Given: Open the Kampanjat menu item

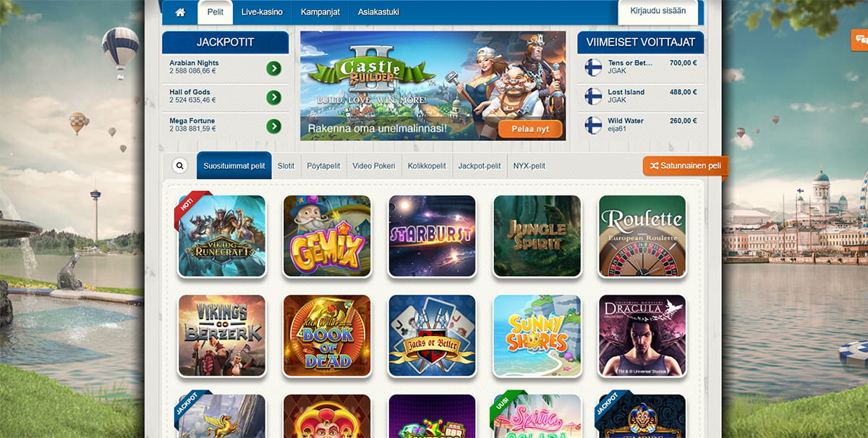Looking at the screenshot, I should pos(320,12).
